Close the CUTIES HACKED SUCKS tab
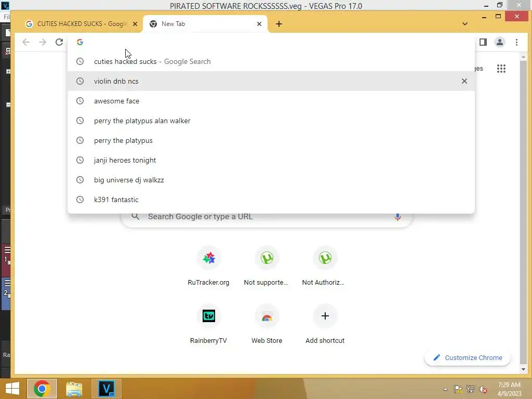Screen dimensions: 532x399 point(135,24)
